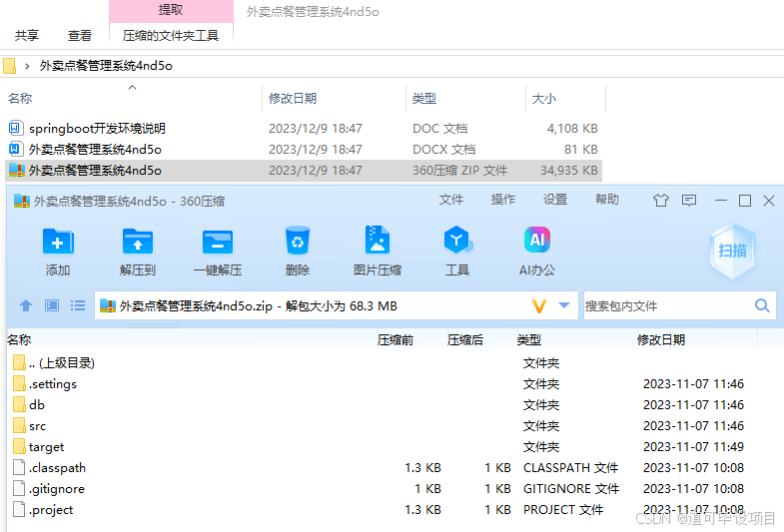Select the springboot开发环境说明 DOC file

click(304, 129)
